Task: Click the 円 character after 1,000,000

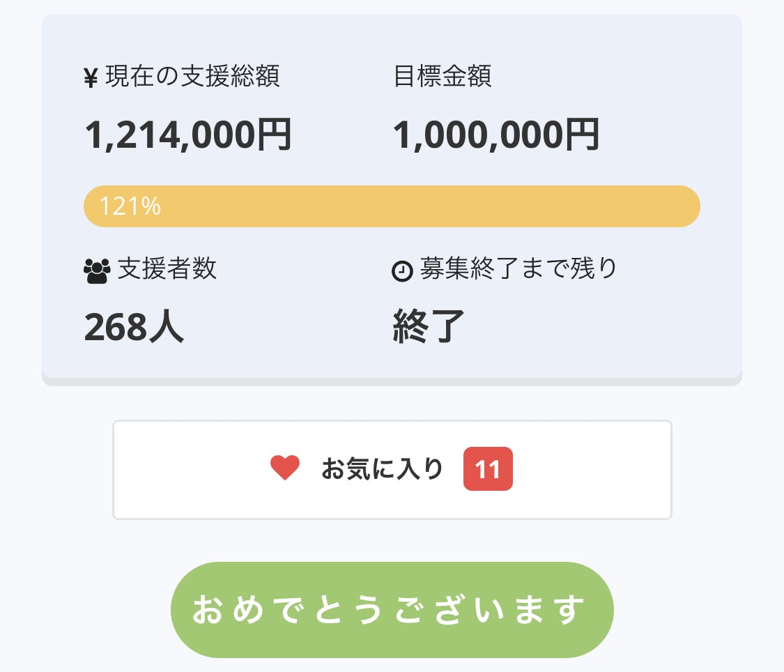Action: pyautogui.click(x=582, y=135)
